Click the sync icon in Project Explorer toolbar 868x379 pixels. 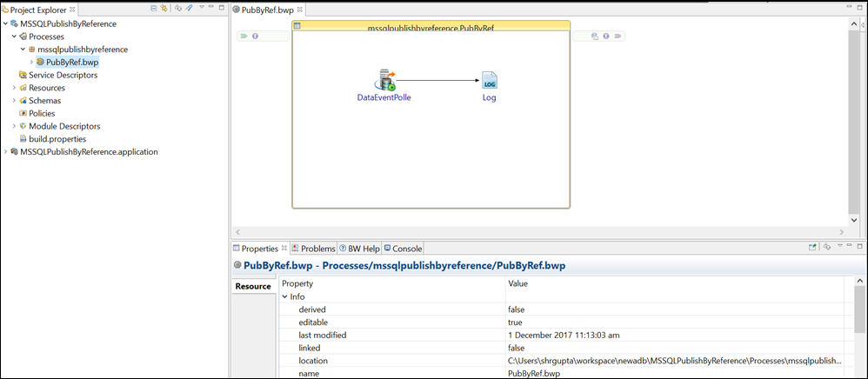coord(178,9)
